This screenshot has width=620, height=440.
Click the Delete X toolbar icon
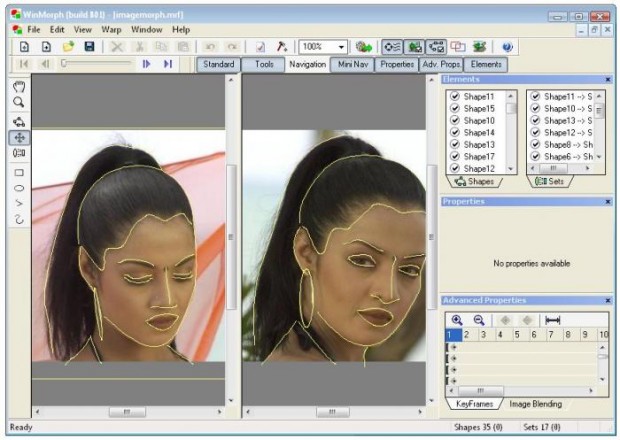coord(117,47)
